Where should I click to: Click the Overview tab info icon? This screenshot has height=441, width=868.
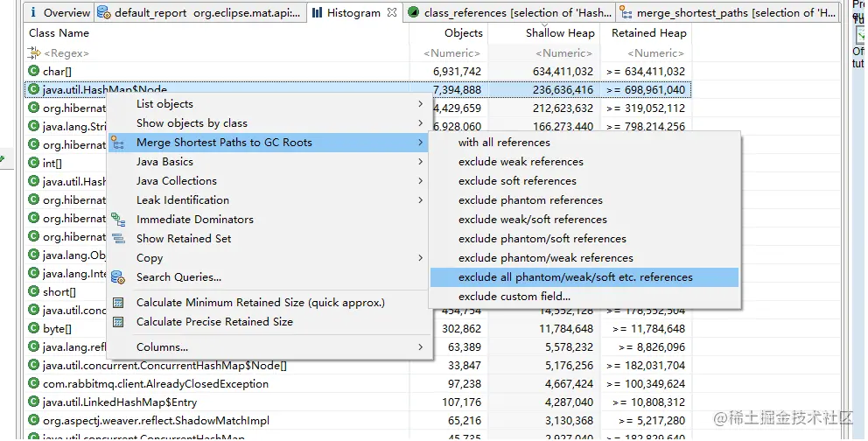33,12
